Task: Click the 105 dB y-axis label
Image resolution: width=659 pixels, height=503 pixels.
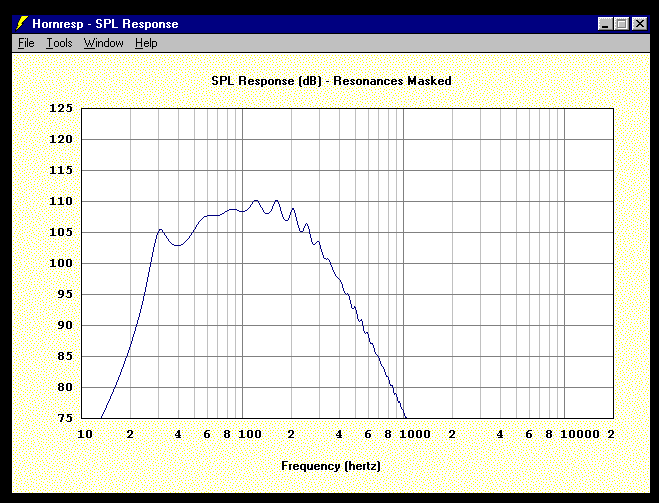Action: point(61,232)
